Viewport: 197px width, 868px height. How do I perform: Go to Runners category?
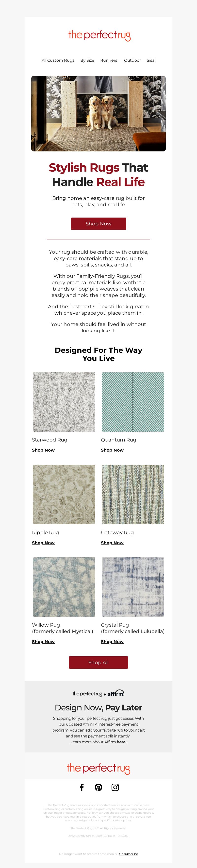(x=109, y=60)
